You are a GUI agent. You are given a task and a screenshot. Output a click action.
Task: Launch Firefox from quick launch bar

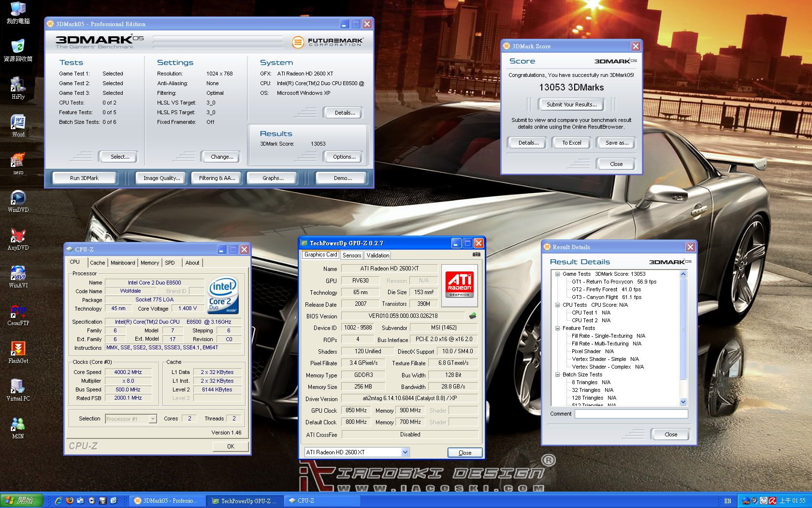pos(70,501)
